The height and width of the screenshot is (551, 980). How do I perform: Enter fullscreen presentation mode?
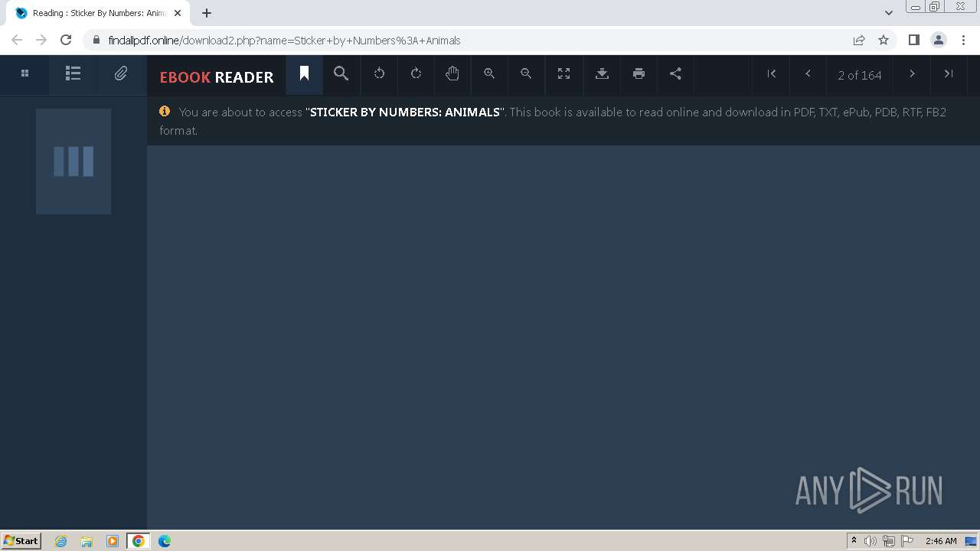pos(563,73)
